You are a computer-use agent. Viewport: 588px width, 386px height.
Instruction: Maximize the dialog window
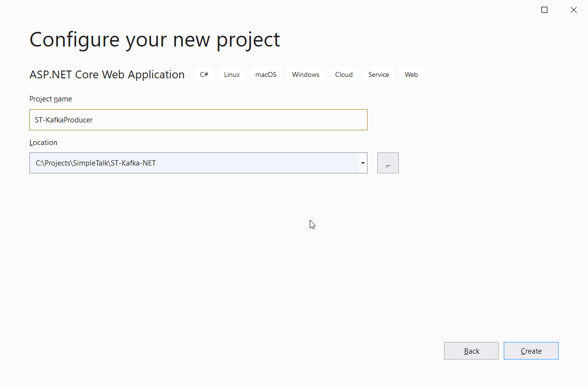click(544, 10)
